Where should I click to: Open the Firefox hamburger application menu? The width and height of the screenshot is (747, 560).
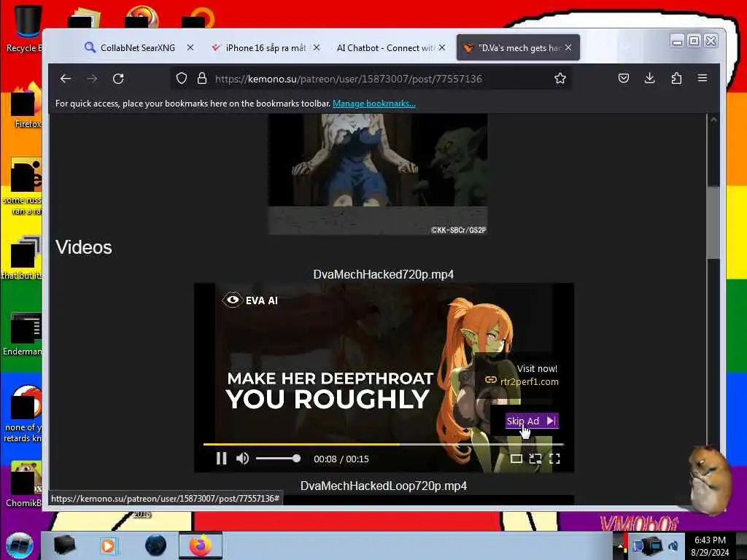tap(703, 79)
